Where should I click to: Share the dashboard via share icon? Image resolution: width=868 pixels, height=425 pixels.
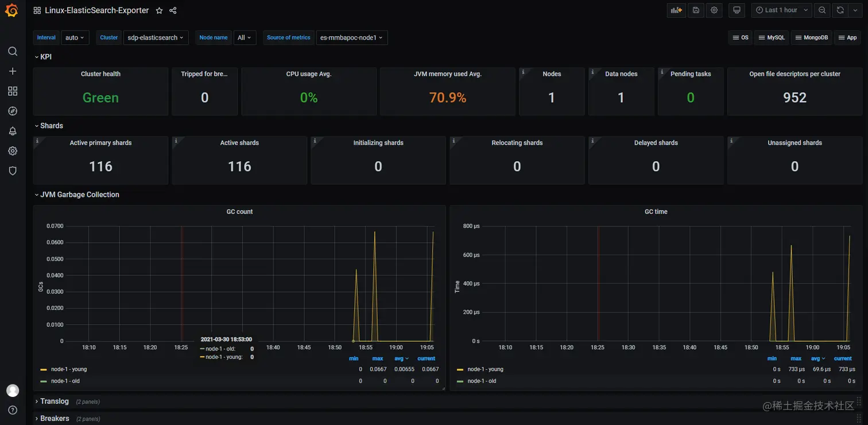[173, 10]
